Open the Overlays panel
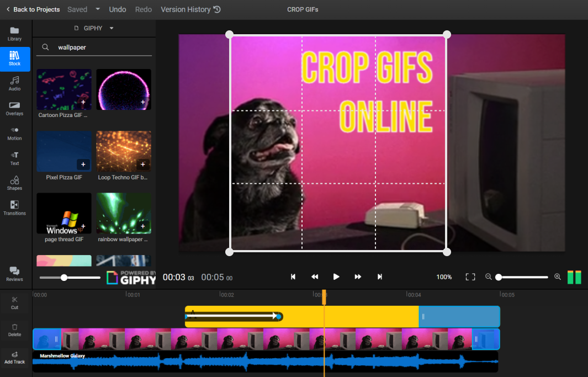 coord(14,108)
